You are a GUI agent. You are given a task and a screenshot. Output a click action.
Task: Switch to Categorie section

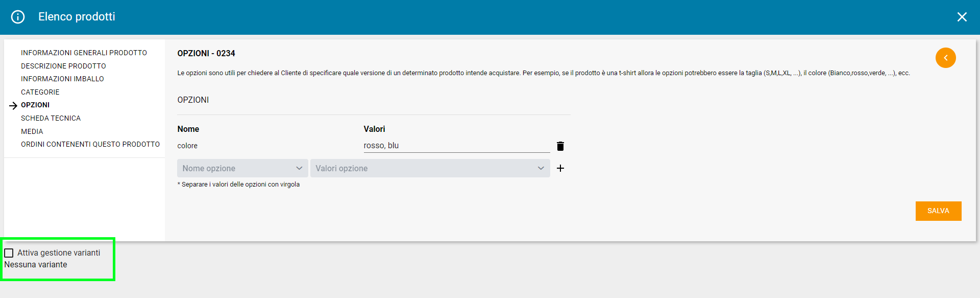(x=40, y=92)
